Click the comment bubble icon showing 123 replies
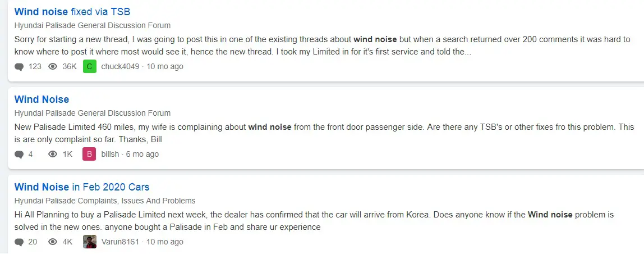644x254 pixels. tap(19, 67)
